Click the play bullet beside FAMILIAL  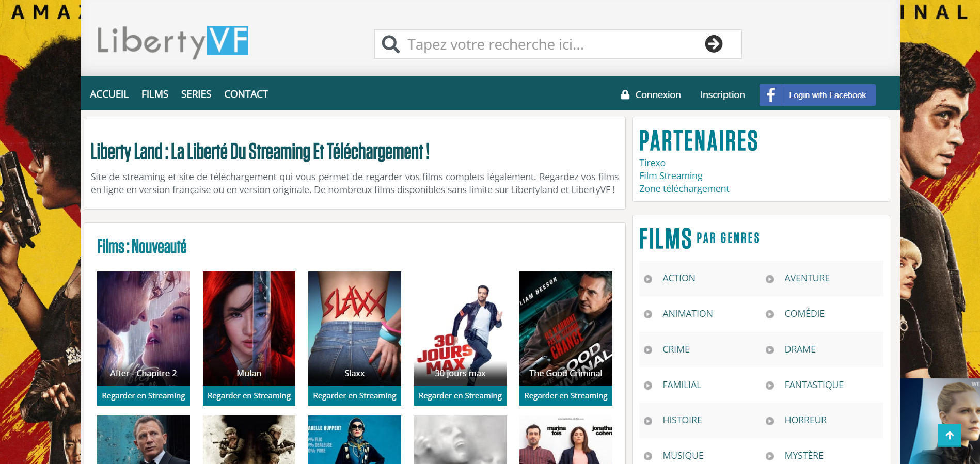pyautogui.click(x=648, y=386)
